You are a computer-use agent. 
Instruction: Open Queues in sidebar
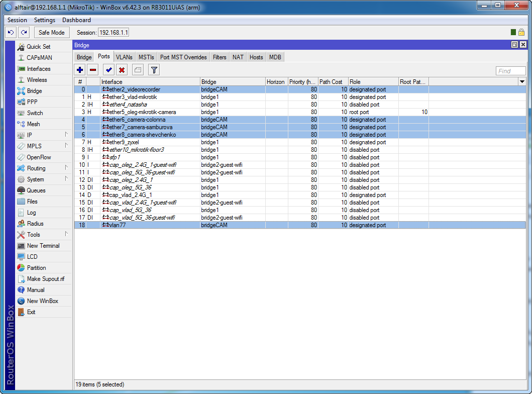point(44,190)
